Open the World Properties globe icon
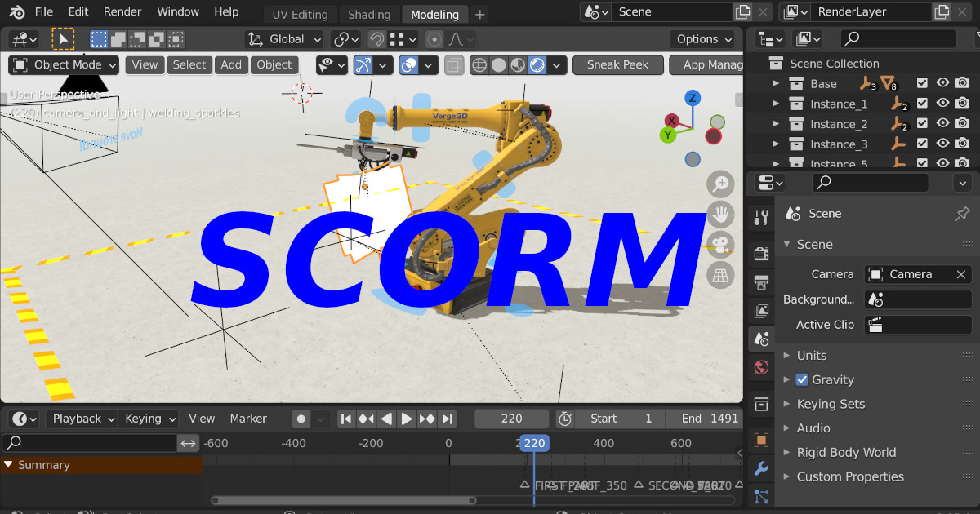The width and height of the screenshot is (980, 514). 761,369
